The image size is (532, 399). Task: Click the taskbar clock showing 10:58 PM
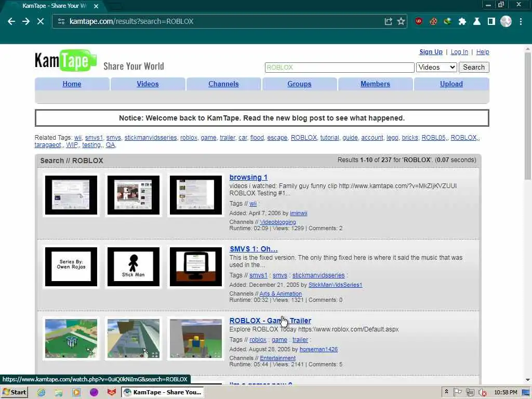(506, 392)
